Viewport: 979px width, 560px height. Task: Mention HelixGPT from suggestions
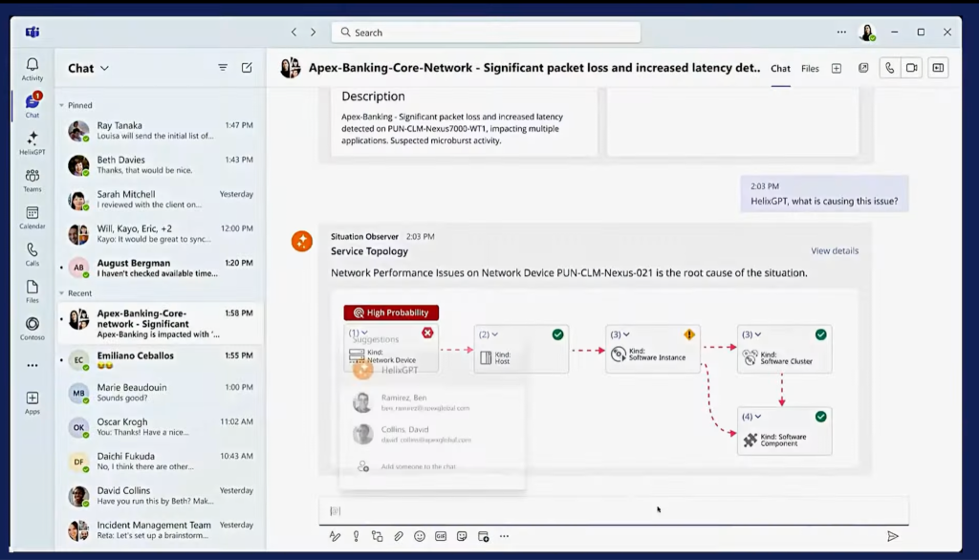click(x=431, y=370)
